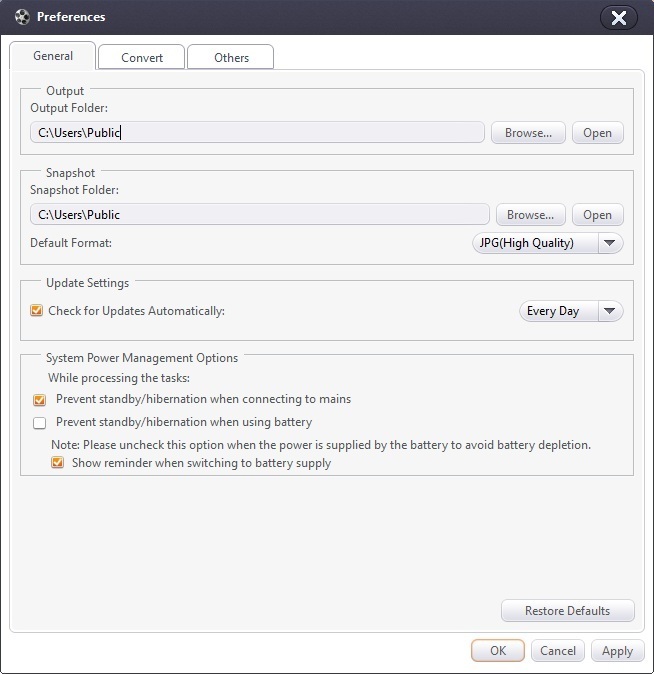The image size is (654, 674).
Task: Enable Prevent standby/hibernation when using battery
Action: pyautogui.click(x=40, y=423)
